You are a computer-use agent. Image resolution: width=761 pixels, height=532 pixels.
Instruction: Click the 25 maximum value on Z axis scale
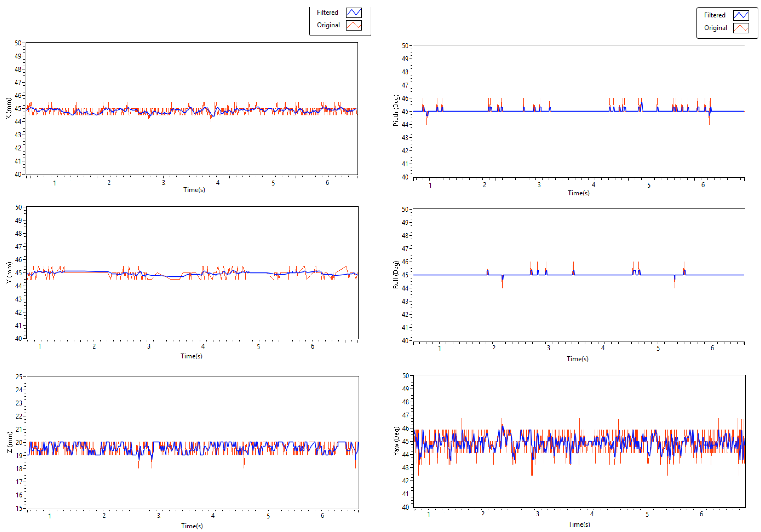19,377
